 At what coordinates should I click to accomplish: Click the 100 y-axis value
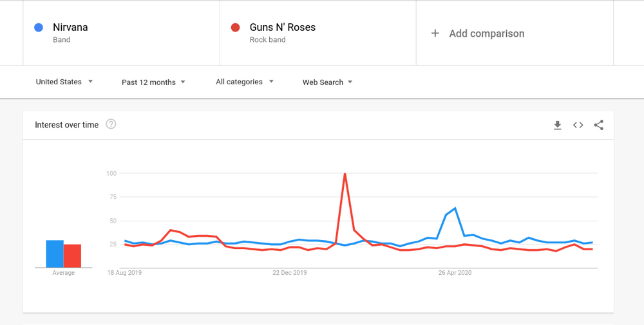112,173
